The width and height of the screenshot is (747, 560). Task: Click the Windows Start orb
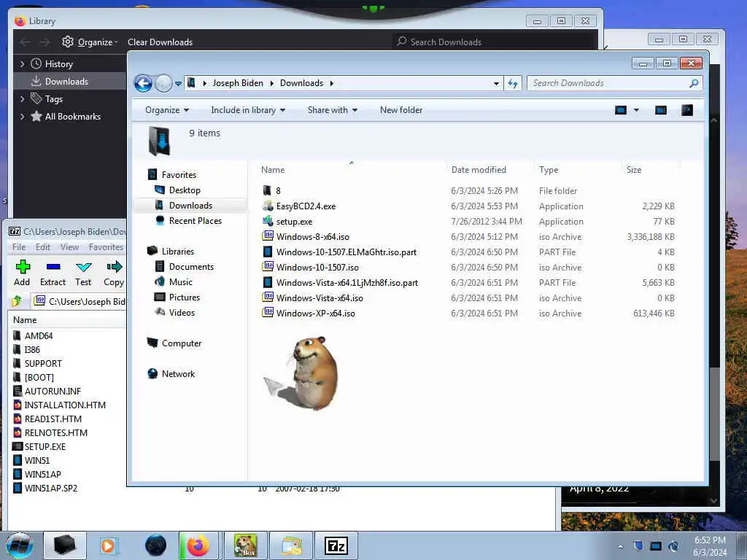point(20,545)
